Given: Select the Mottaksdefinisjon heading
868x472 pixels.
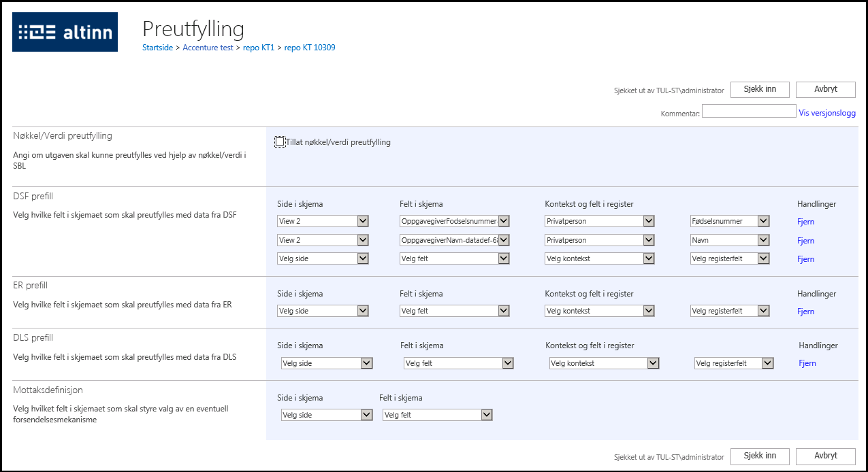Looking at the screenshot, I should coord(48,390).
